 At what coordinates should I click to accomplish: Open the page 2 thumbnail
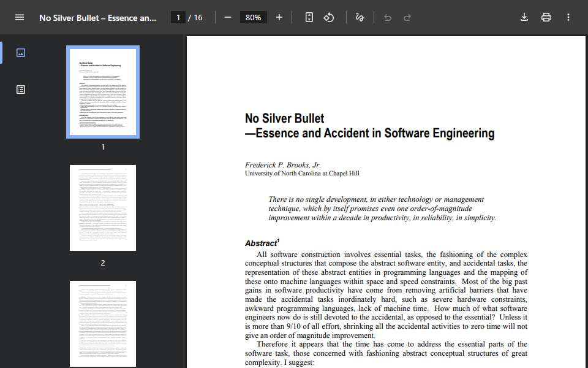coord(103,208)
